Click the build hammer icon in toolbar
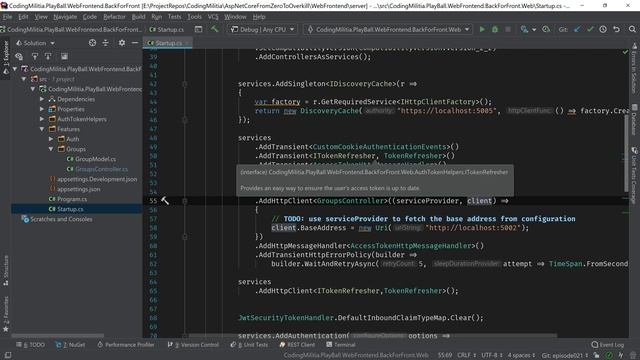The image size is (640, 360). coord(215,29)
